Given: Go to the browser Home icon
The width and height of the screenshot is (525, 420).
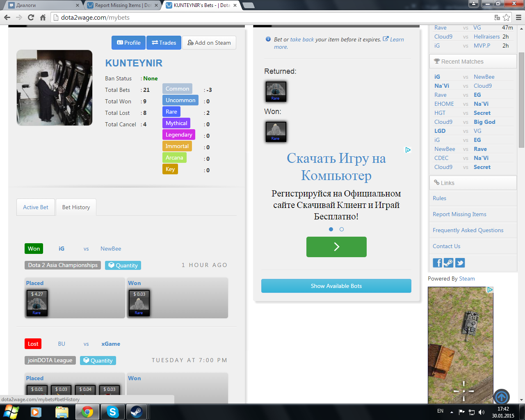Looking at the screenshot, I should [43, 17].
